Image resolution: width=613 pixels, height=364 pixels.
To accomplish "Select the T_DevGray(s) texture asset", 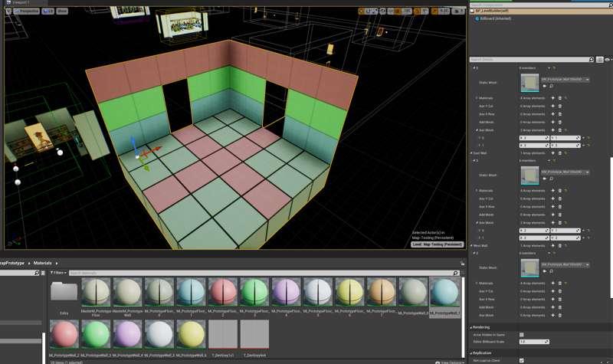I will point(223,334).
